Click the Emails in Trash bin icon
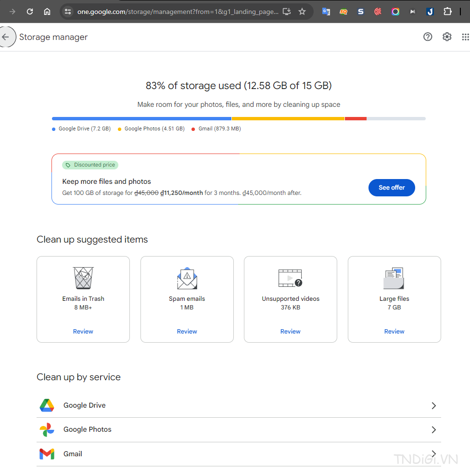 coord(83,278)
